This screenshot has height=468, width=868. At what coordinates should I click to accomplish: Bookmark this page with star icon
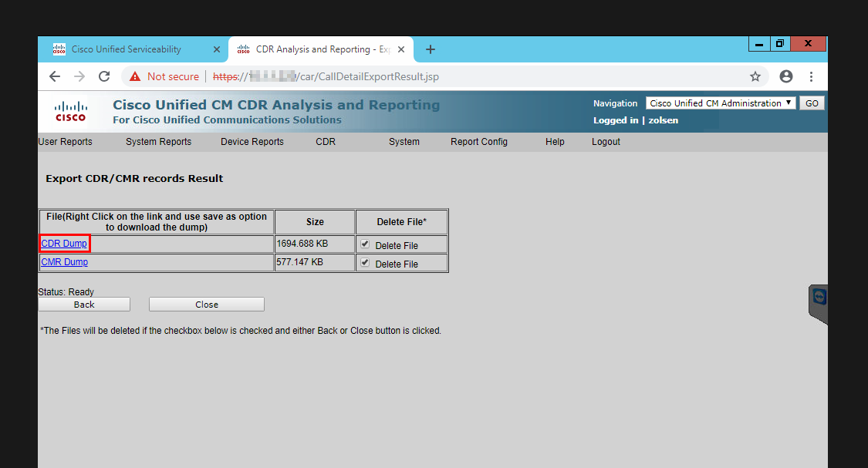pos(755,76)
